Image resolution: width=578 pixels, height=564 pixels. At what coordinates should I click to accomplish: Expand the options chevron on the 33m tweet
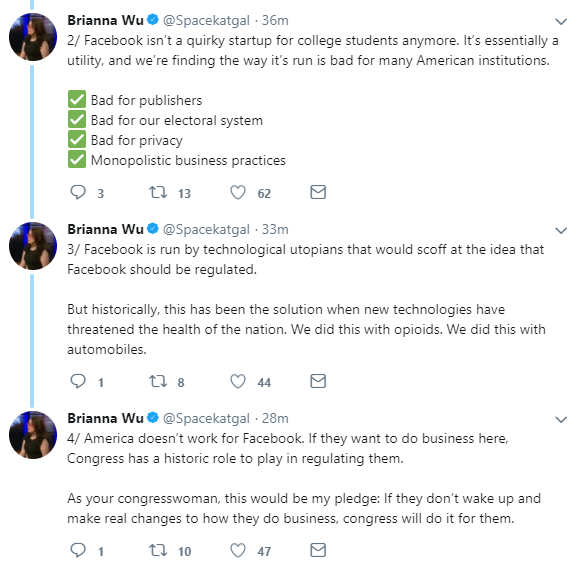[561, 231]
